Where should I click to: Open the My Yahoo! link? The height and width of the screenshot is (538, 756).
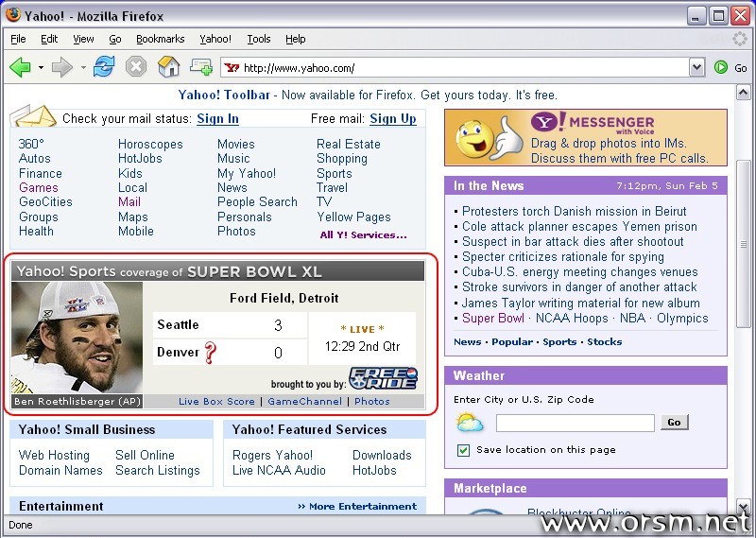pyautogui.click(x=247, y=173)
